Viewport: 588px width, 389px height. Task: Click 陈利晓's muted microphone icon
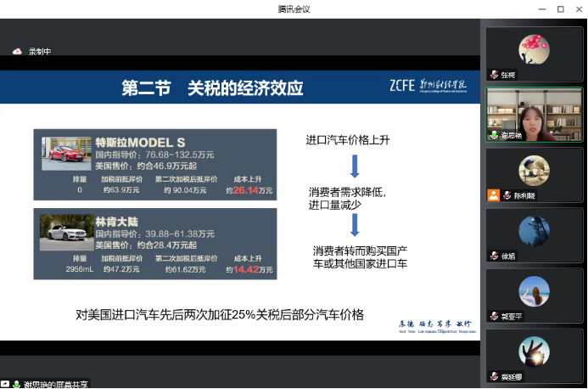click(507, 195)
